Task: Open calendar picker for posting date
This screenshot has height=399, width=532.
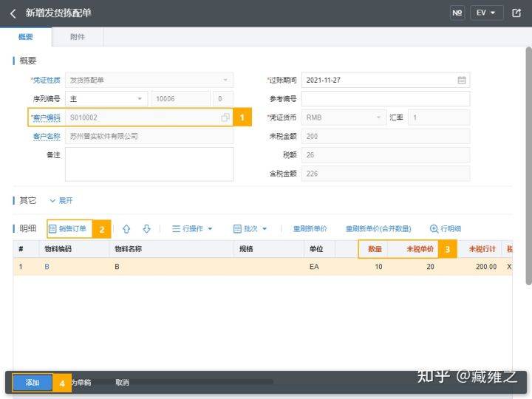Action: [x=462, y=80]
